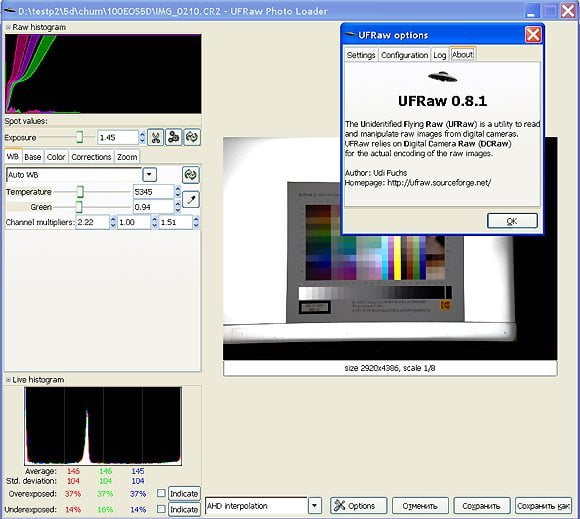Image resolution: width=580 pixels, height=519 pixels.
Task: Open the Log tab in options
Action: pos(439,55)
